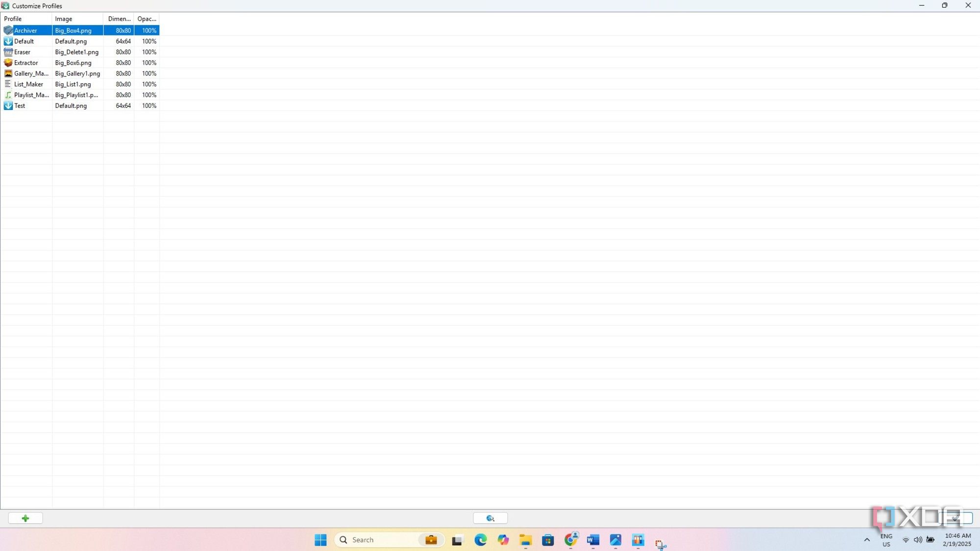Open the ENG US language selector

885,539
